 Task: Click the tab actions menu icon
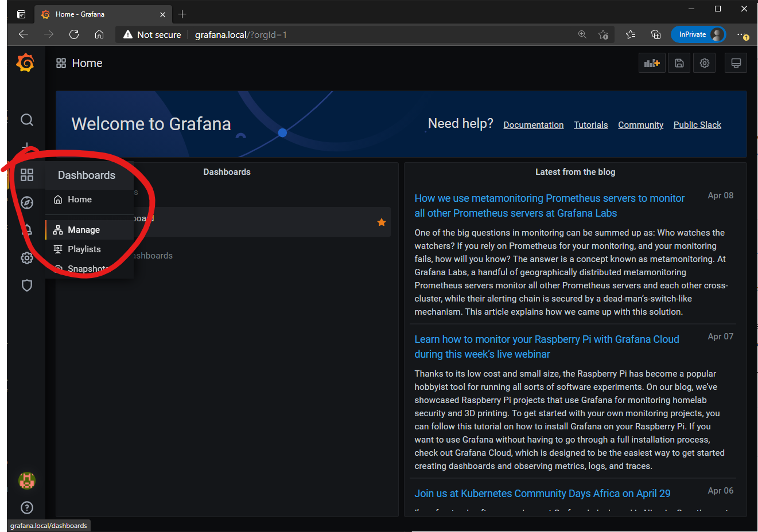coord(21,14)
